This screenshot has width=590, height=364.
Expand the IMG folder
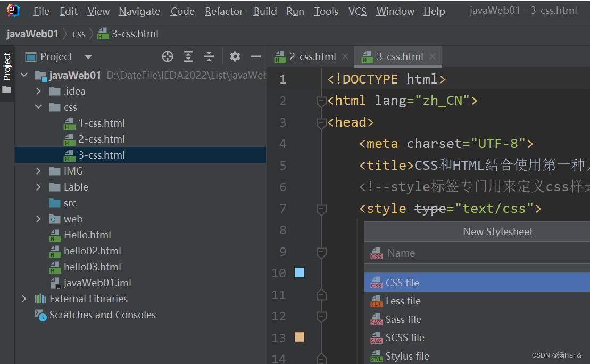pos(38,171)
